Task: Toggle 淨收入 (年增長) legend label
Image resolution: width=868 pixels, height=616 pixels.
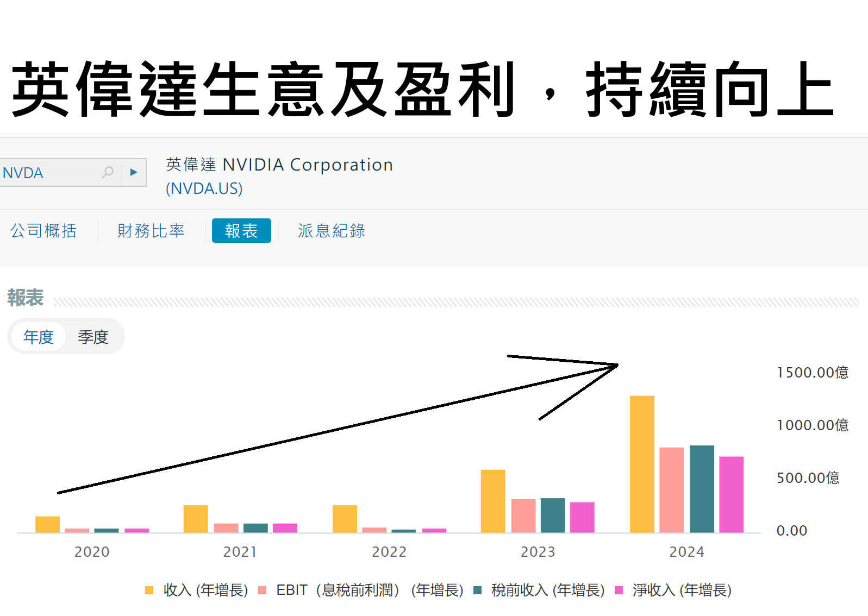Action: tap(682, 590)
